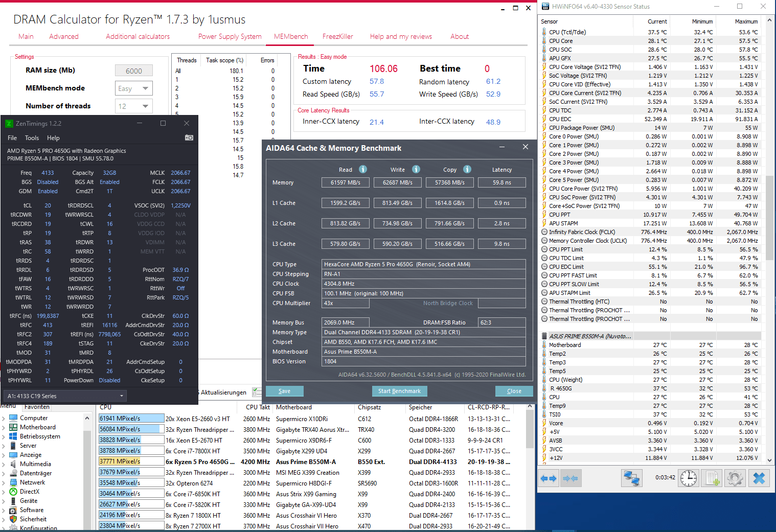Click info icon next to Read column
This screenshot has width=776, height=532.
(363, 169)
